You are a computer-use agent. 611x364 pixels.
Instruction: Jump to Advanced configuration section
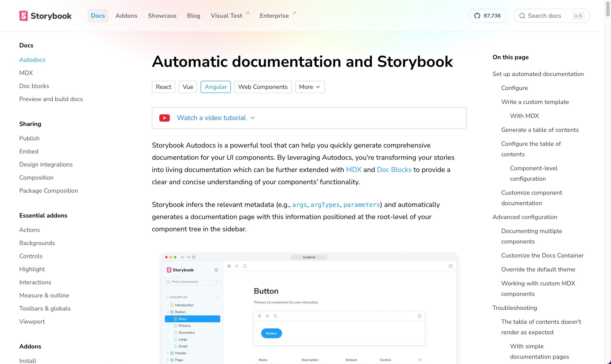coord(525,217)
